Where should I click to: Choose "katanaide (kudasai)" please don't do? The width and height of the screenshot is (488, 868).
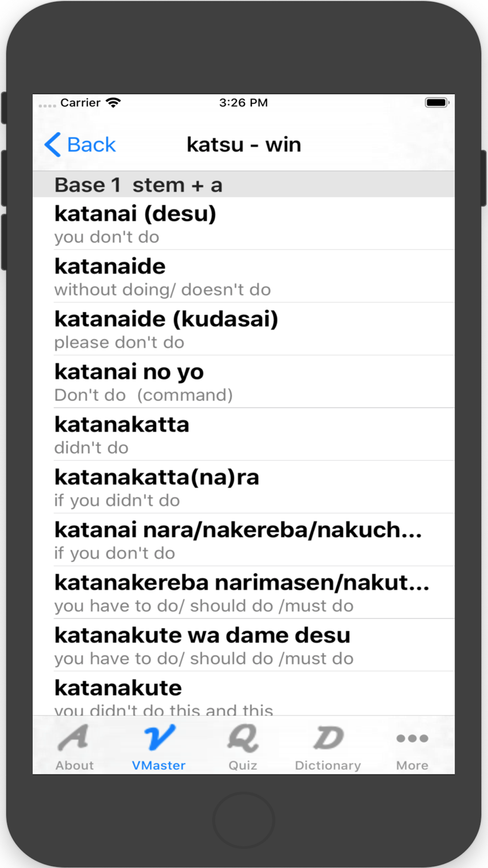[244, 329]
